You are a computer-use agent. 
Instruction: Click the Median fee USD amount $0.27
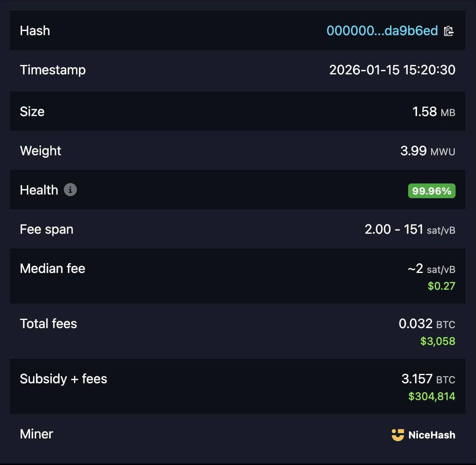(441, 286)
